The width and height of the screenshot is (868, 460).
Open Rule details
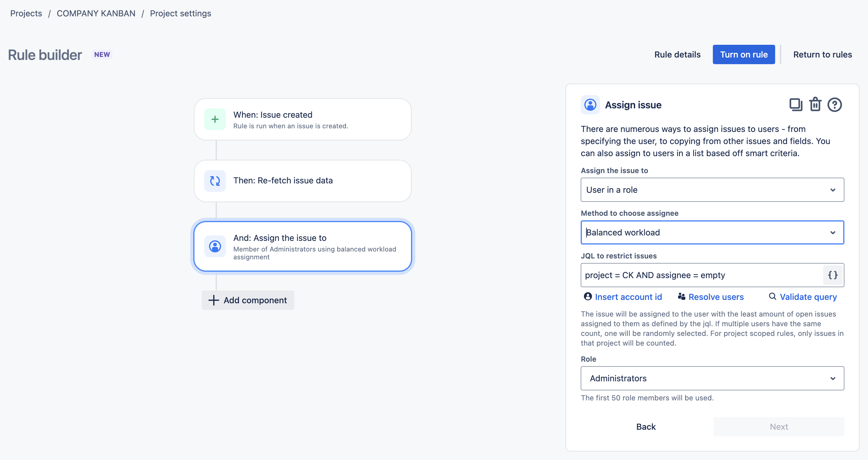pyautogui.click(x=677, y=55)
